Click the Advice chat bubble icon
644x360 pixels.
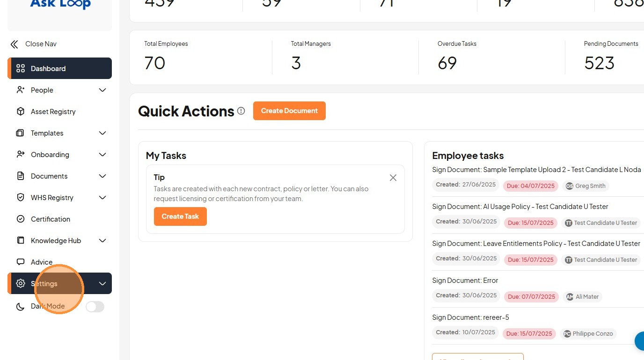pos(21,262)
